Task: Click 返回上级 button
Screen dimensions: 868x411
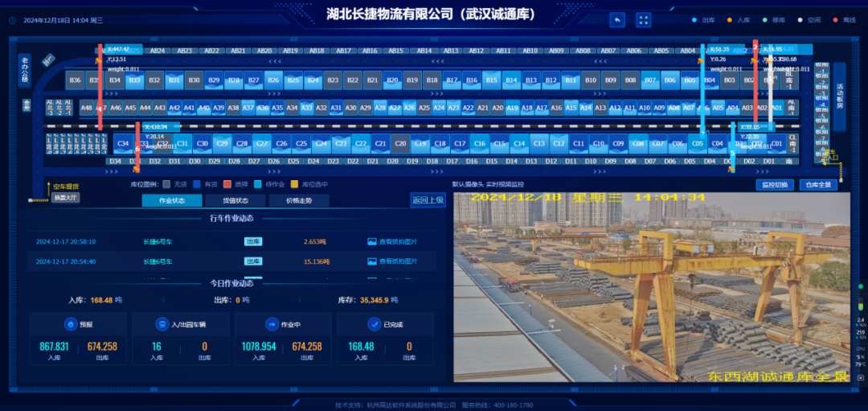Action: tap(428, 200)
